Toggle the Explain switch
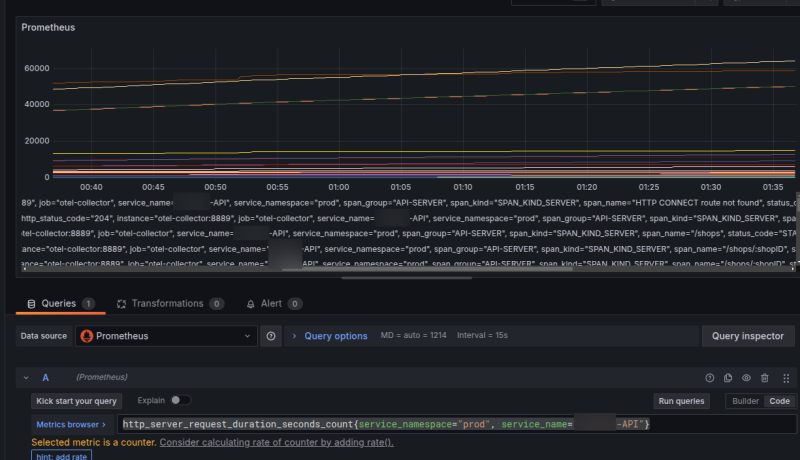Screen dimensions: 800x460 point(180,400)
